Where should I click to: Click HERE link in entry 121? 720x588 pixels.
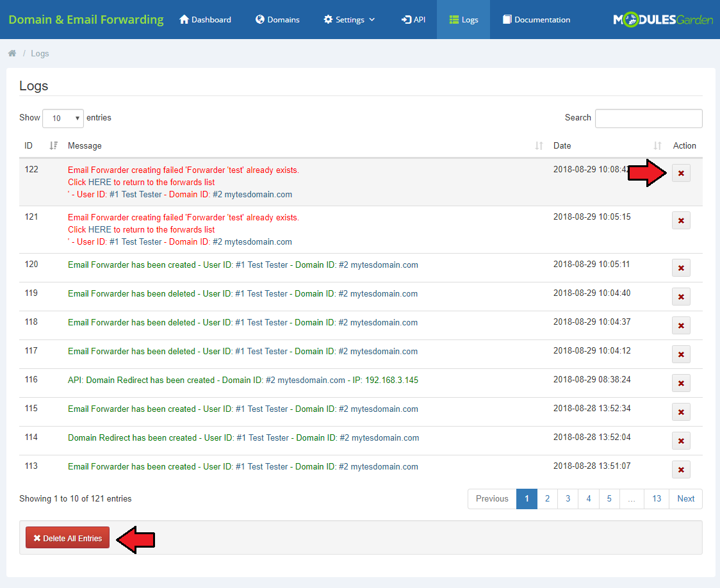pyautogui.click(x=100, y=229)
